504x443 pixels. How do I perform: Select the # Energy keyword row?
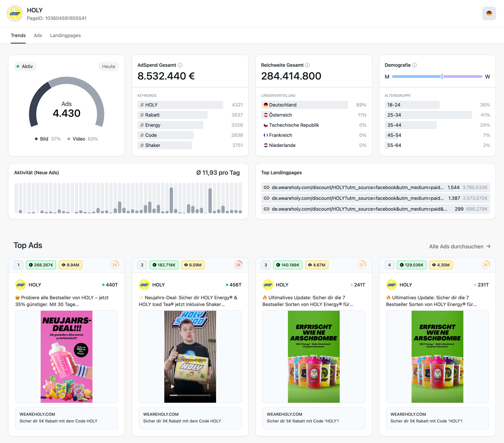(190, 125)
